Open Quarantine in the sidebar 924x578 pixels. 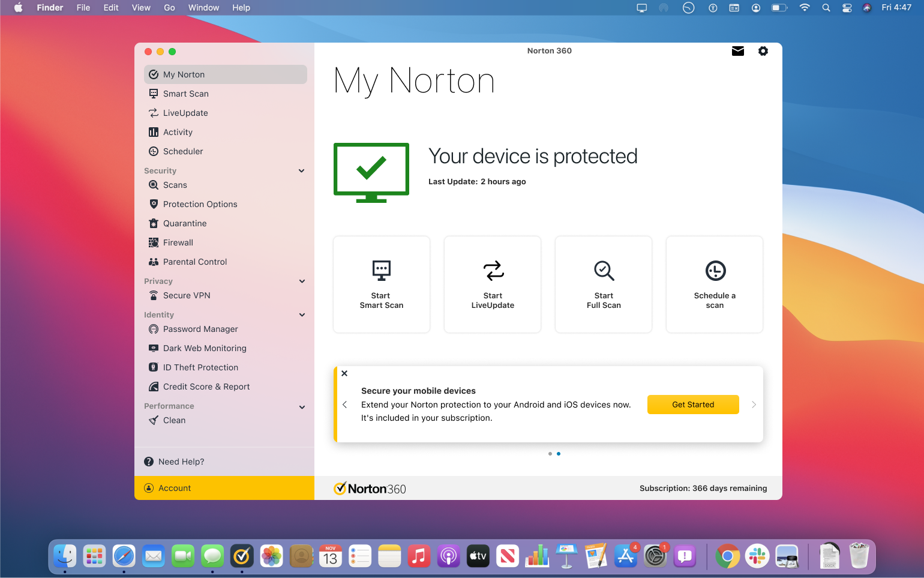click(x=226, y=223)
